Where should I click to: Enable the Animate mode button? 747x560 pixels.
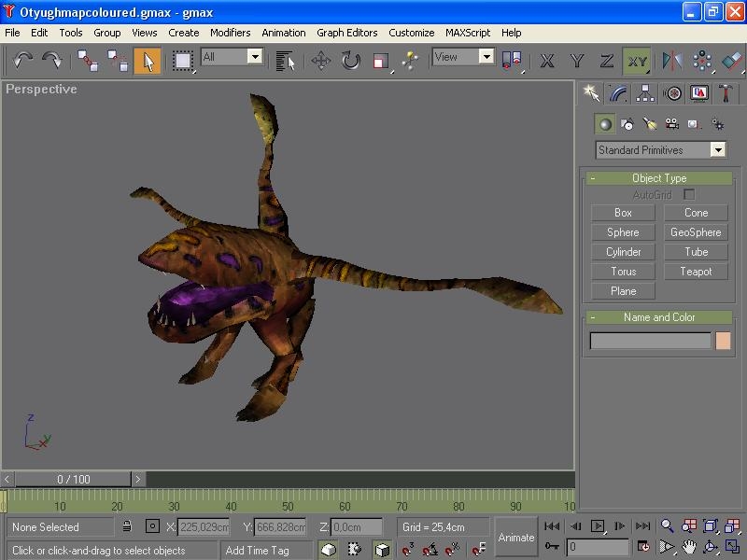coord(515,537)
